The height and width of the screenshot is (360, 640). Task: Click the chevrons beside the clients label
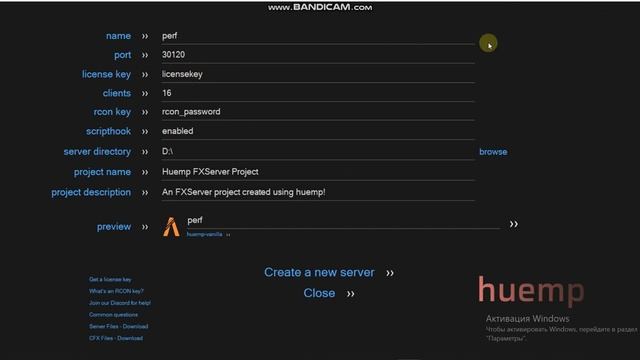(145, 93)
